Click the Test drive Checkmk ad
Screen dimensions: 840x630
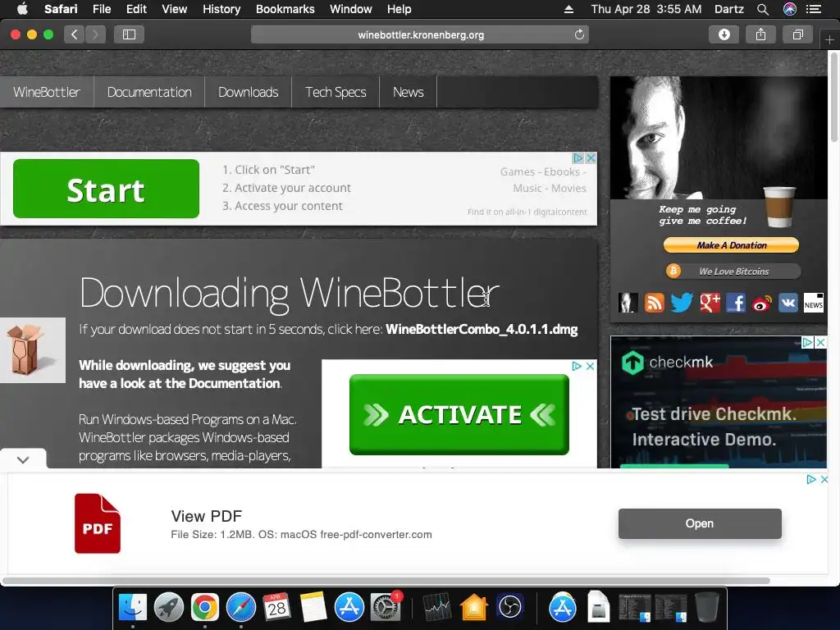click(x=719, y=402)
